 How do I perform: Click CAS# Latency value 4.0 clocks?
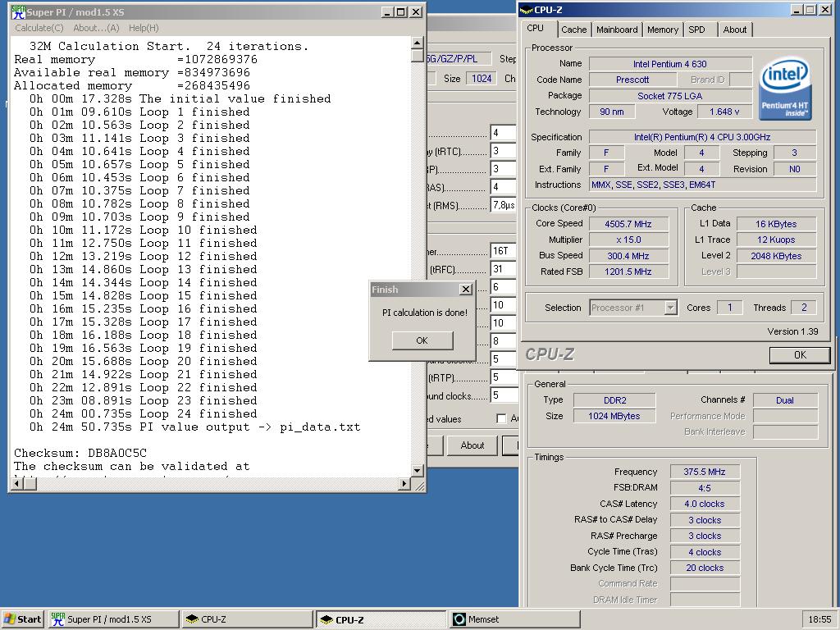[x=705, y=504]
